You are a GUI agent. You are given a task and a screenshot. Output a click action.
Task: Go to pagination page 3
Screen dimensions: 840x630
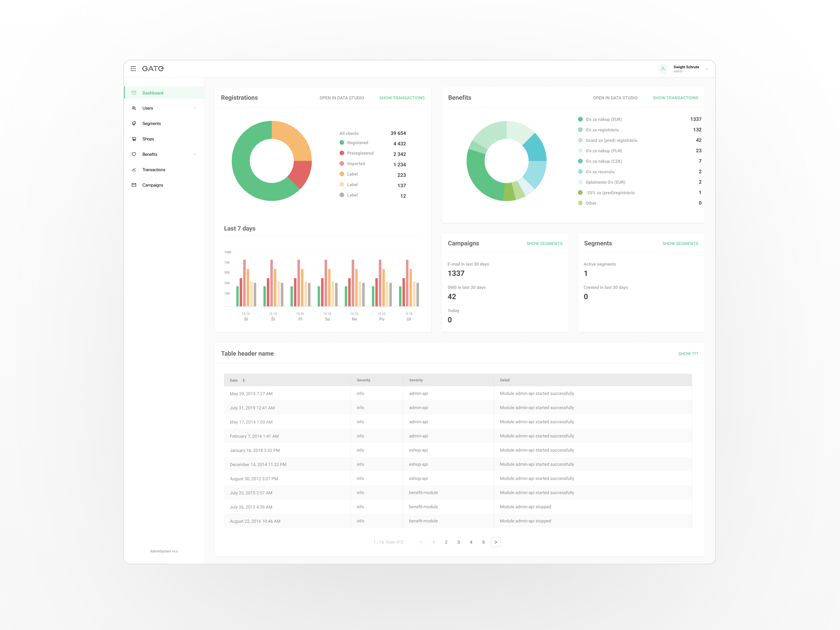[x=458, y=542]
